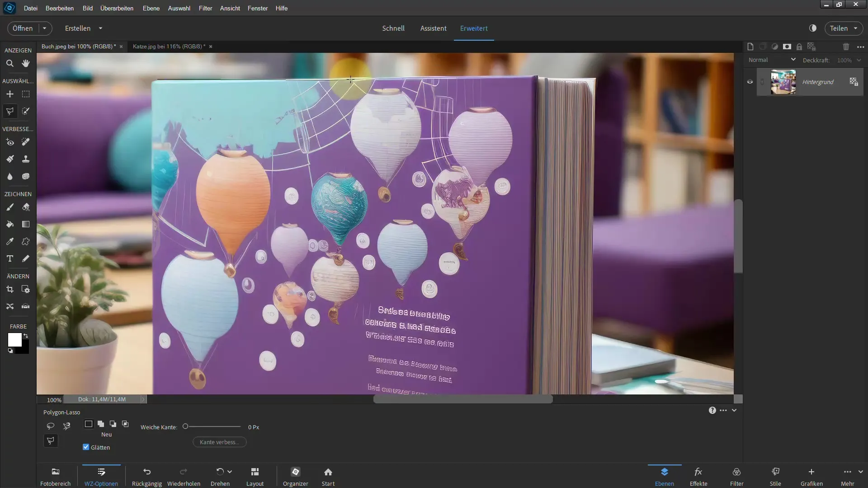Select the Text tool
This screenshot has width=868, height=488.
coord(9,259)
